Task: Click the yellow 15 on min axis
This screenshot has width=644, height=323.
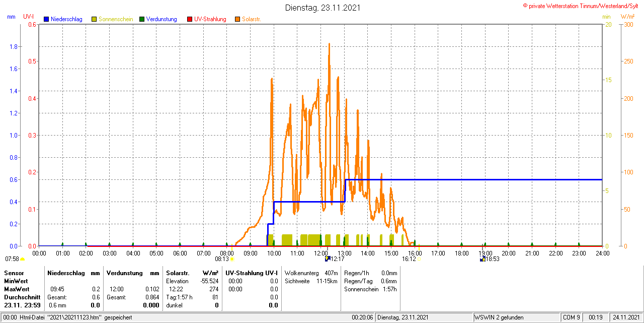Action: (608, 80)
